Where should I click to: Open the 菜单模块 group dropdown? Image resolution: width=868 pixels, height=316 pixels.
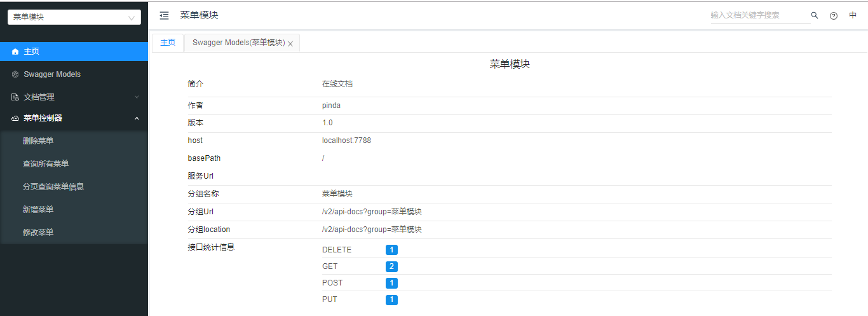click(x=74, y=17)
